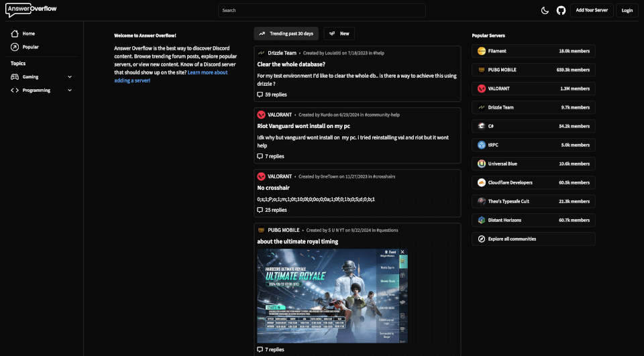This screenshot has width=644, height=356.
Task: Open the No crosshair post
Action: pos(274,188)
